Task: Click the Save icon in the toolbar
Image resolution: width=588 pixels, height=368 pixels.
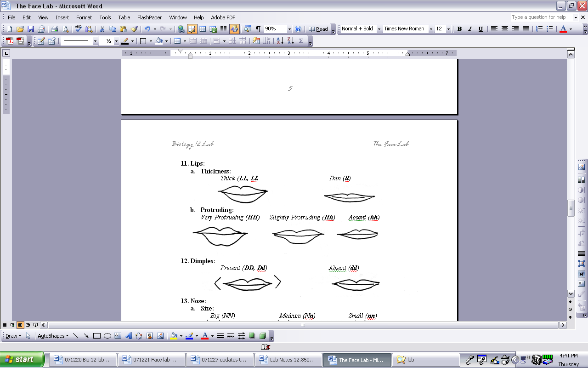Action: (x=31, y=29)
